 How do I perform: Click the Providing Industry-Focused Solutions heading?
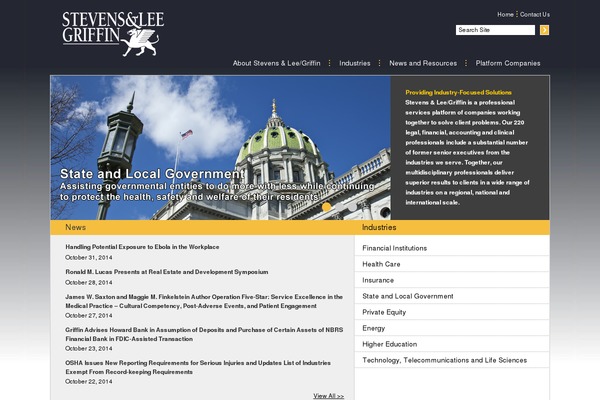tap(458, 92)
